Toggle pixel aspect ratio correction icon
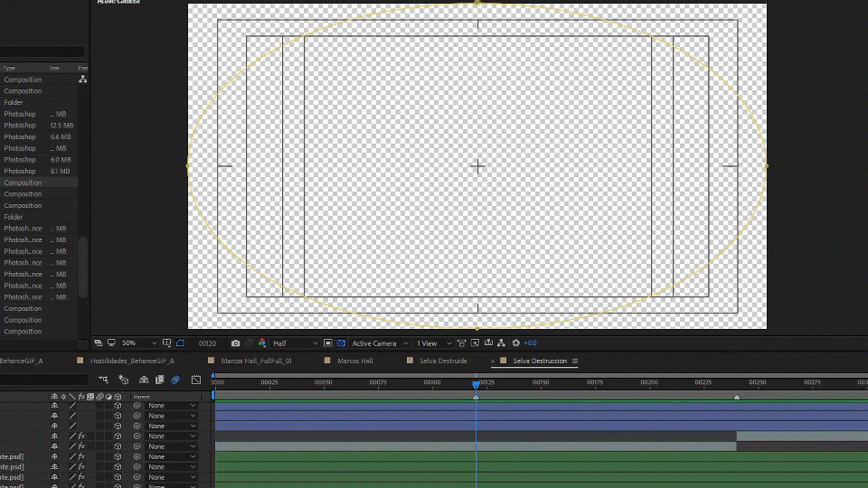Image resolution: width=868 pixels, height=488 pixels. 462,343
